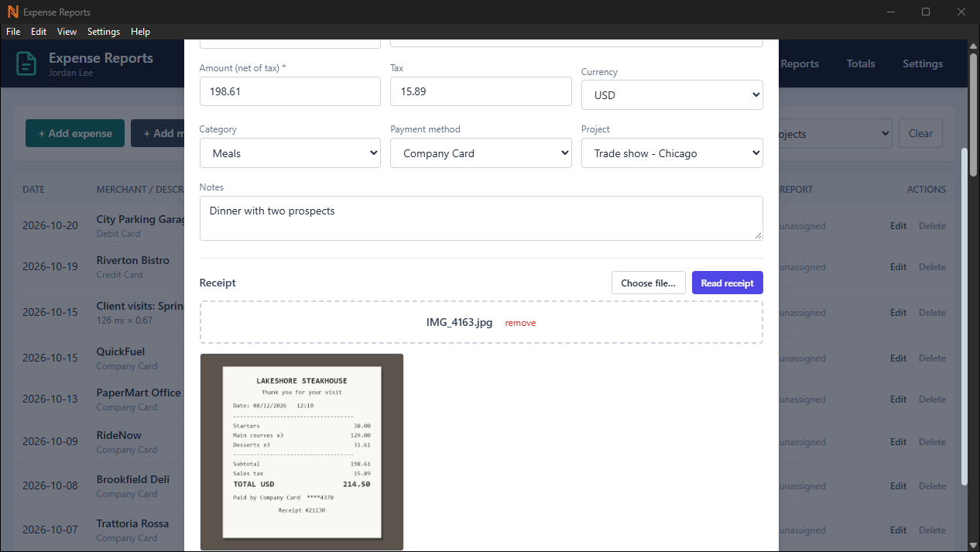The image size is (980, 552).
Task: Edit the QuickFuel expense
Action: [898, 358]
